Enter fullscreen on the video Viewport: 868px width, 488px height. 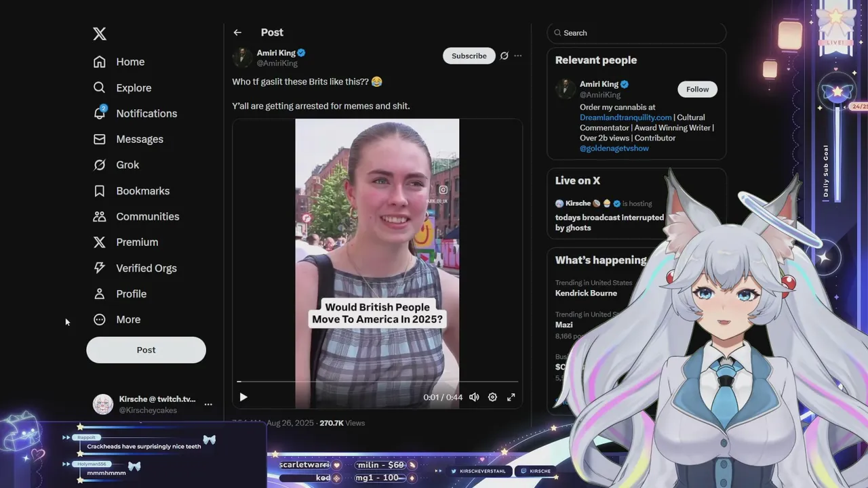(x=511, y=397)
